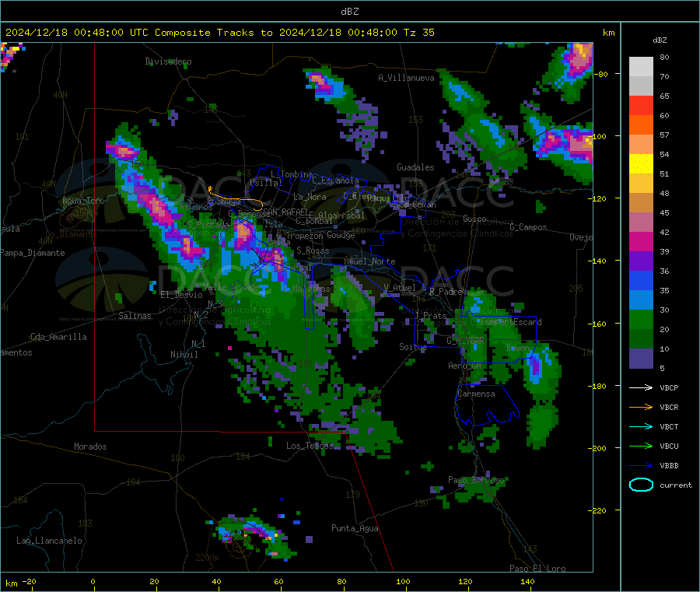Click the cyan 'current' ellipse legend icon

click(641, 485)
